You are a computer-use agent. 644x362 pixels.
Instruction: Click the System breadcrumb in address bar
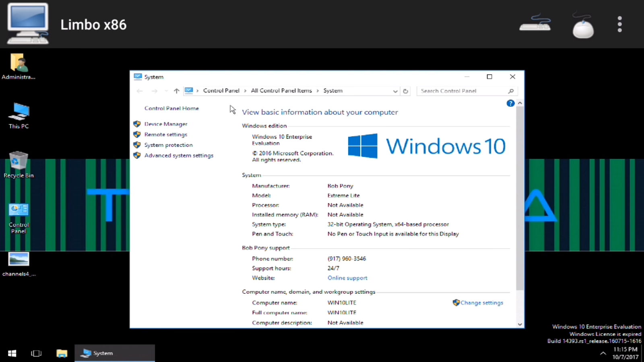coord(333,90)
